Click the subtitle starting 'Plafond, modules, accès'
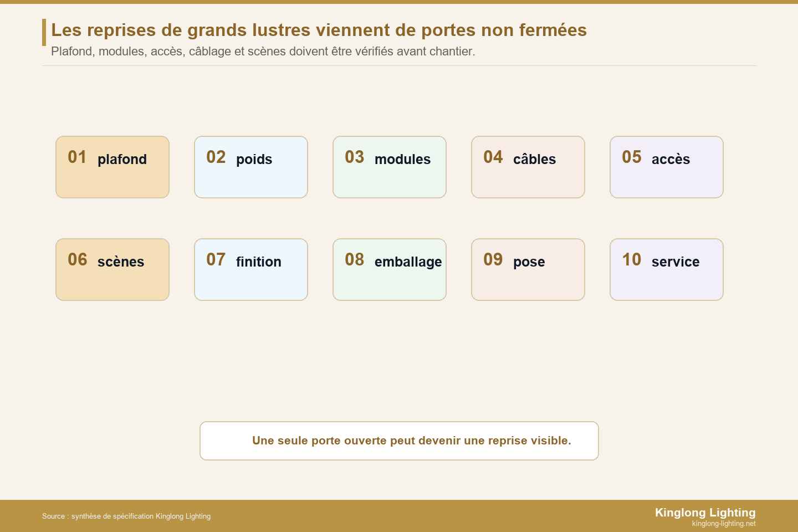 click(263, 52)
